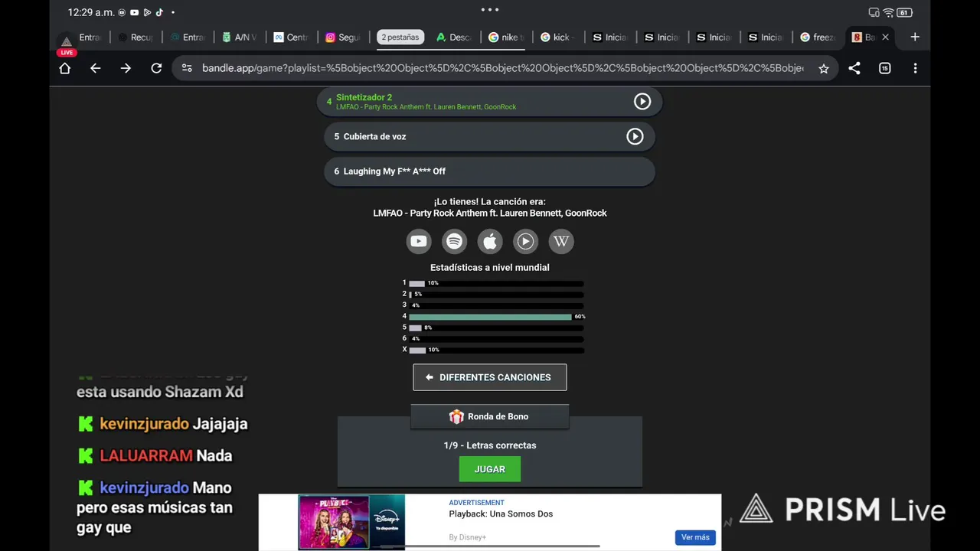
Task: Click the bandle.app URL address field
Action: 502,68
